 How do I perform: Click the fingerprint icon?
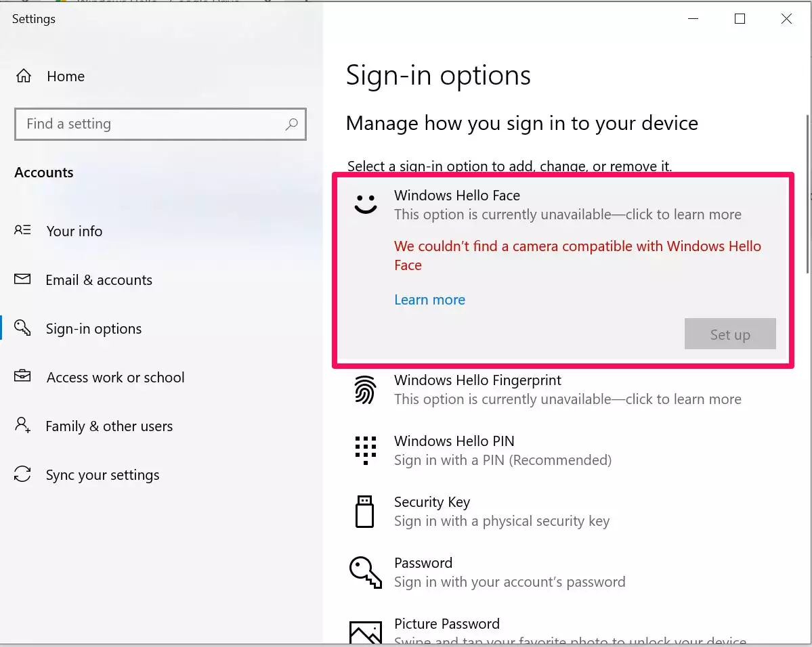pyautogui.click(x=365, y=390)
